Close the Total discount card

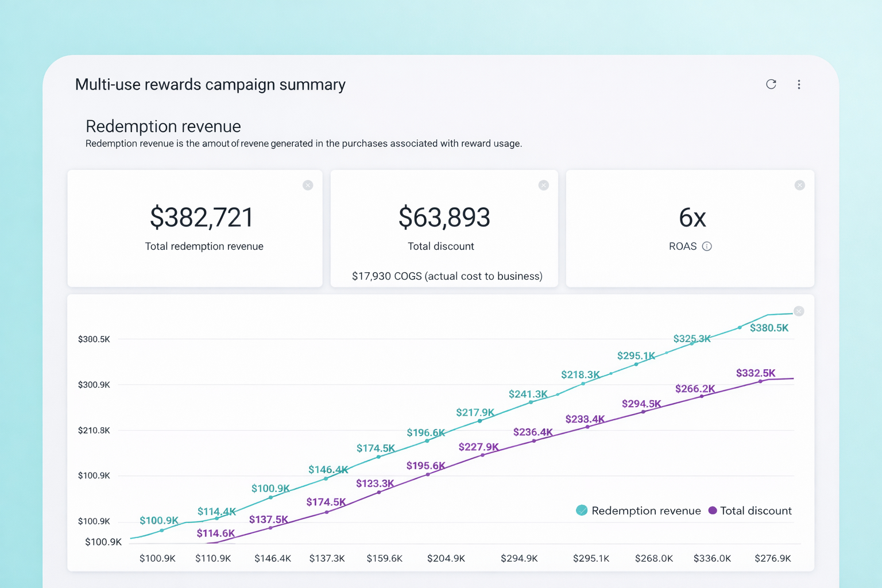[543, 185]
